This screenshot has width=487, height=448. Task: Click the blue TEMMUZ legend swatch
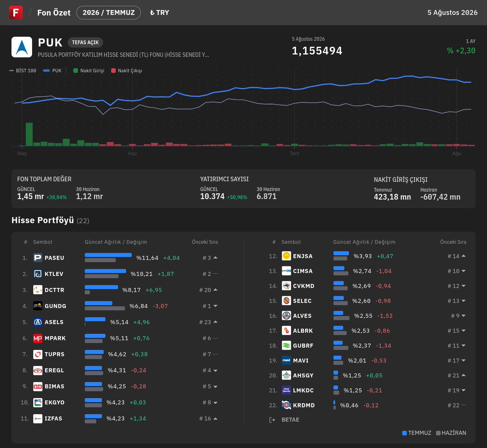(404, 433)
